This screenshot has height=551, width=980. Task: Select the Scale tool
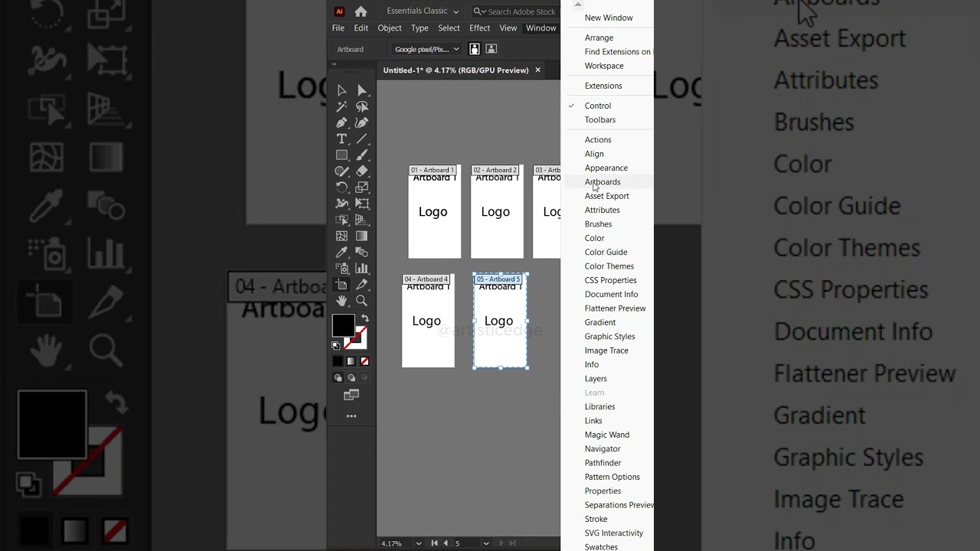362,187
